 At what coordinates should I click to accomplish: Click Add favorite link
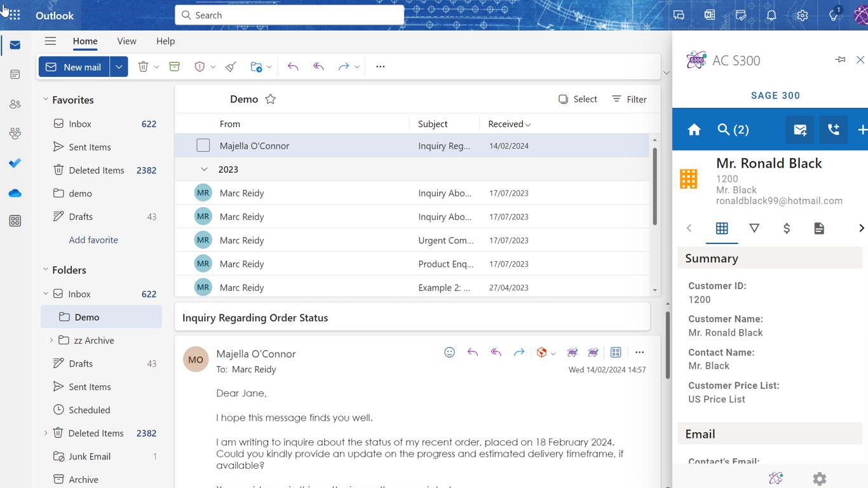click(93, 240)
